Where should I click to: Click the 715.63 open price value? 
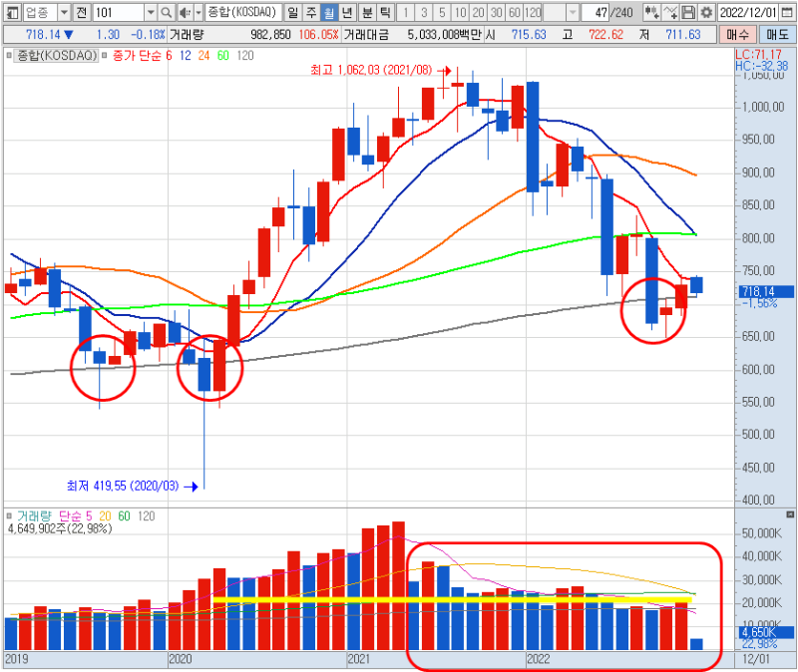tap(529, 35)
